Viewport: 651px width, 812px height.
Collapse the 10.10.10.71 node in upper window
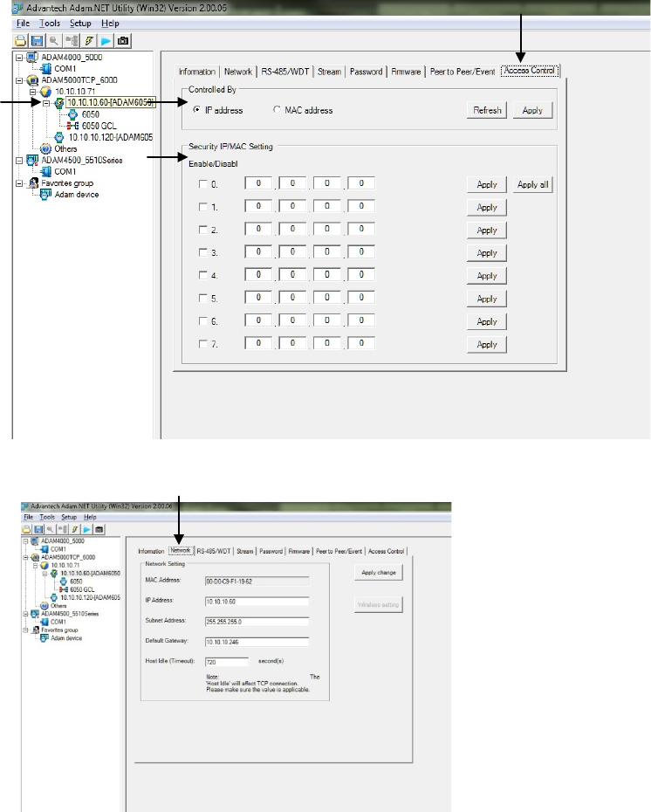[x=32, y=92]
